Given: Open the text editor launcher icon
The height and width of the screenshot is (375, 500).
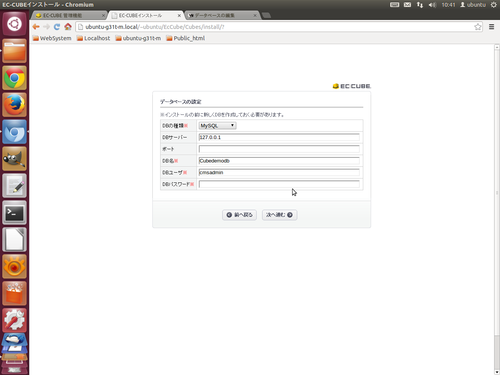Looking at the screenshot, I should pos(14,186).
